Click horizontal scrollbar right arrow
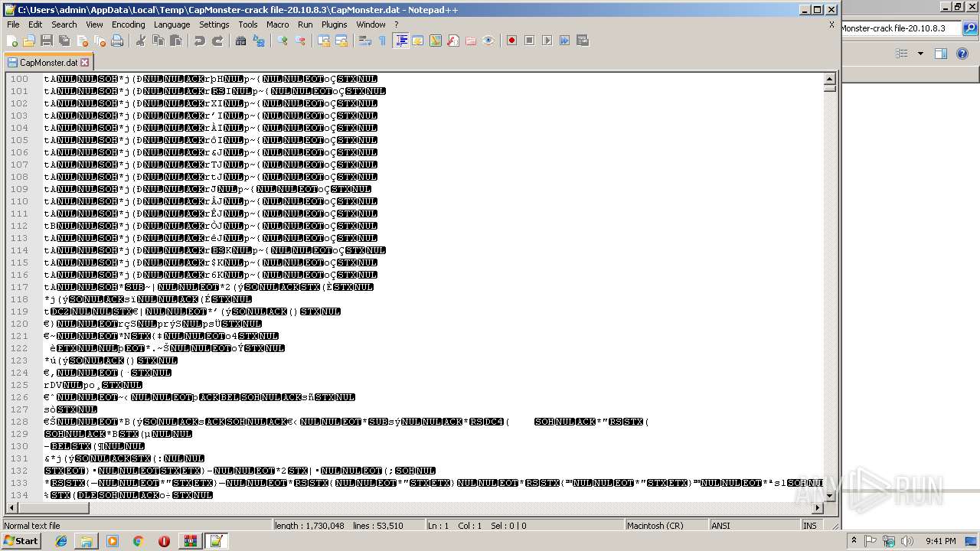 click(818, 507)
